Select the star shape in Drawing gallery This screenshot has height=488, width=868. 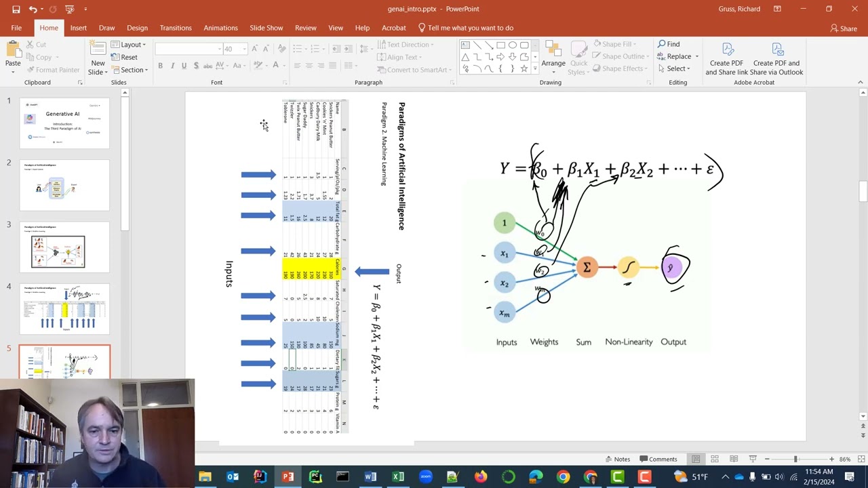click(524, 69)
